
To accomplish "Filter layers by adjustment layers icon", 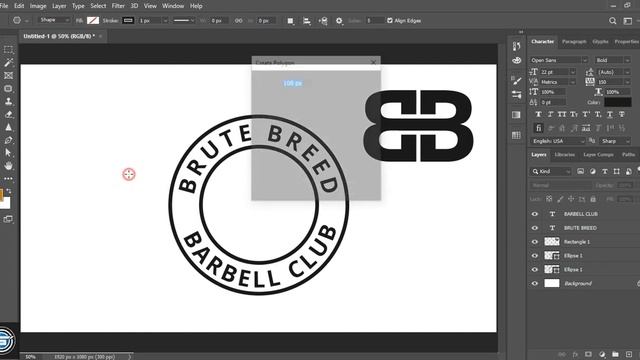I will pyautogui.click(x=593, y=171).
